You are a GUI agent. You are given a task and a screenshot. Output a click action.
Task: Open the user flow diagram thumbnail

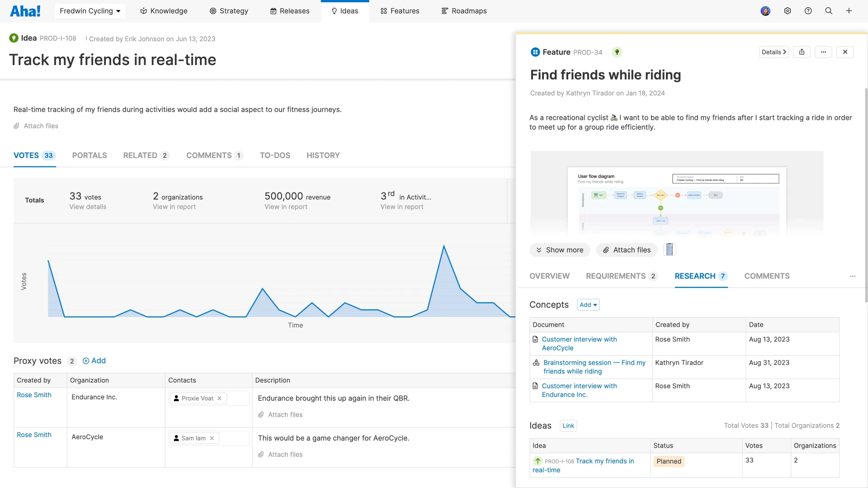point(676,194)
